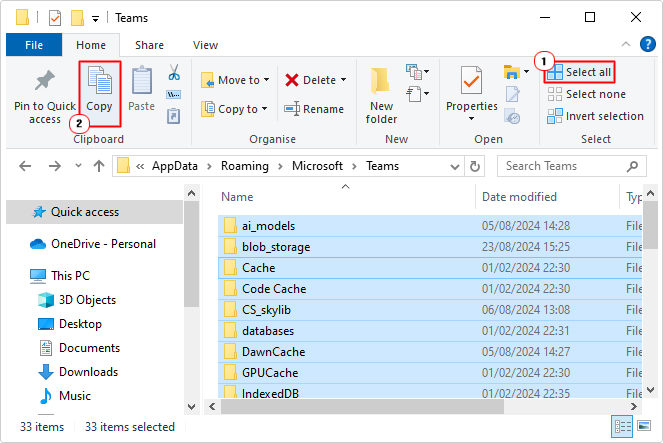The width and height of the screenshot is (663, 443).
Task: Select the blob_storage folder
Action: pyautogui.click(x=430, y=247)
